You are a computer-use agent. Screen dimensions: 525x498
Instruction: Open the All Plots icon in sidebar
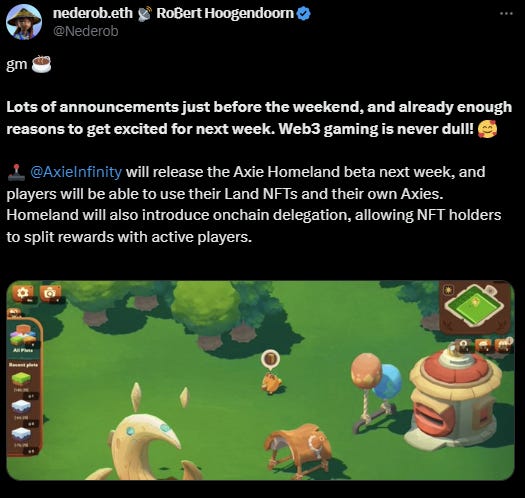(23, 338)
